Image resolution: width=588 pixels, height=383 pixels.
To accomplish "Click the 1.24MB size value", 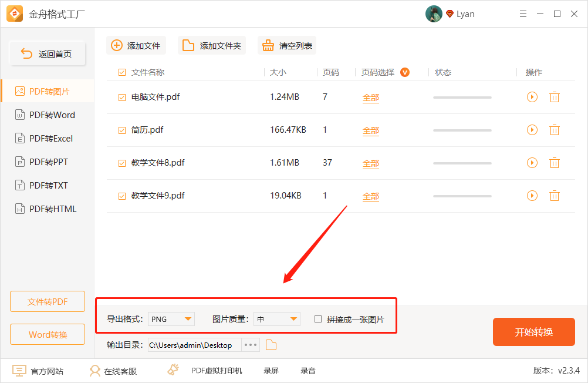I will (285, 97).
